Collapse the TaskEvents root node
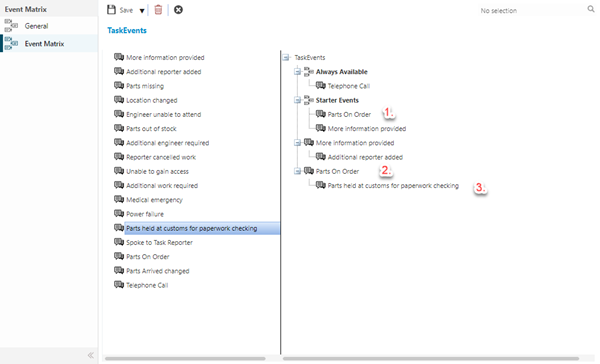This screenshot has height=364, width=600. 285,57
